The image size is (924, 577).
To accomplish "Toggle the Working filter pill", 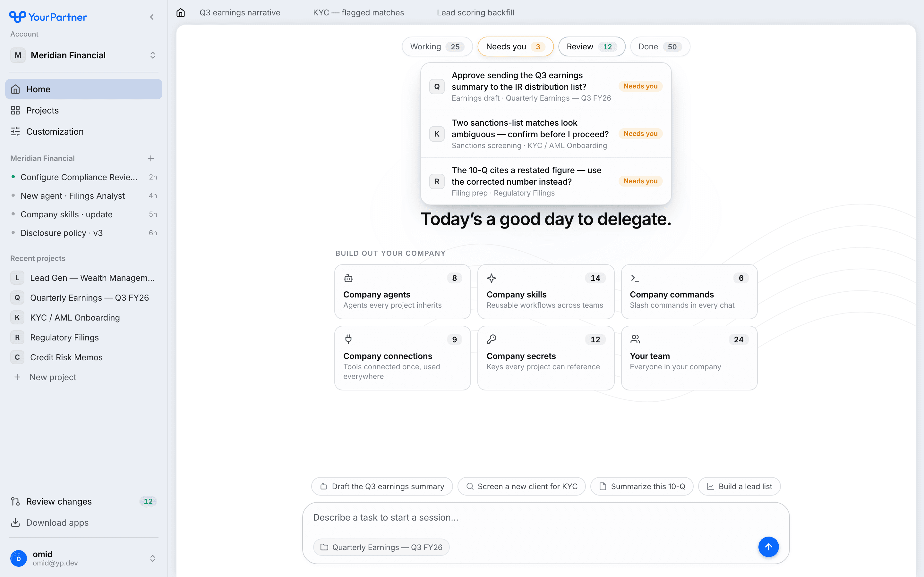I will (x=437, y=46).
